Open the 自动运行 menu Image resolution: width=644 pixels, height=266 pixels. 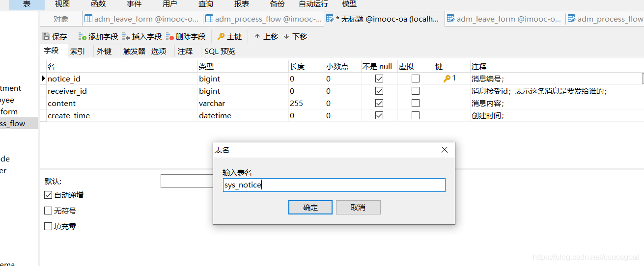[313, 4]
